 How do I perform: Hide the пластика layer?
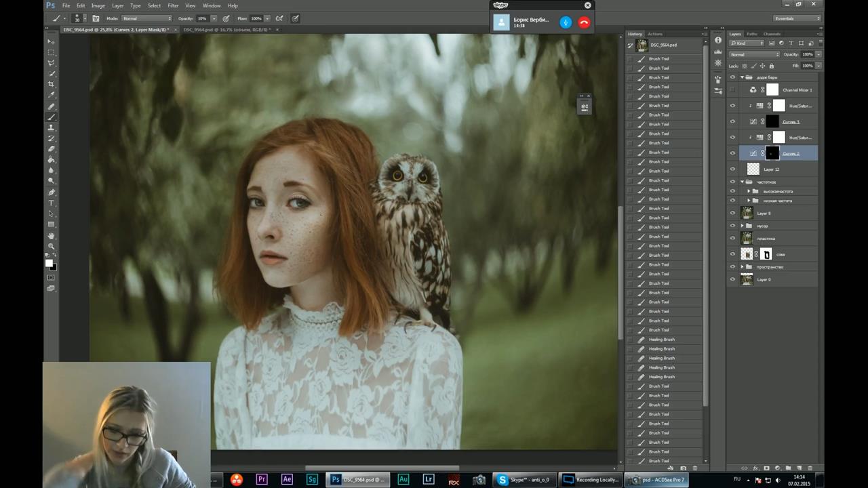coord(732,238)
